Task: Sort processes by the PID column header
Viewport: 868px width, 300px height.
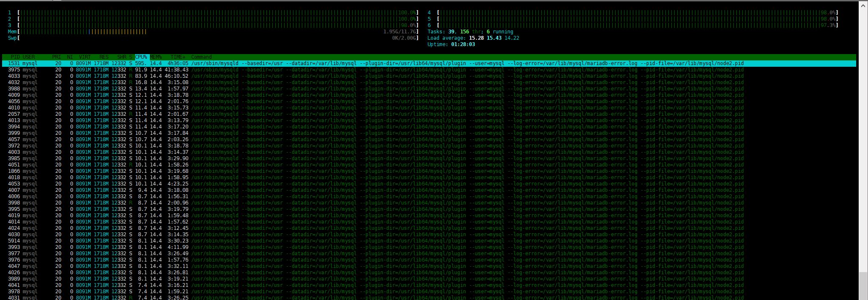Action: (15, 57)
